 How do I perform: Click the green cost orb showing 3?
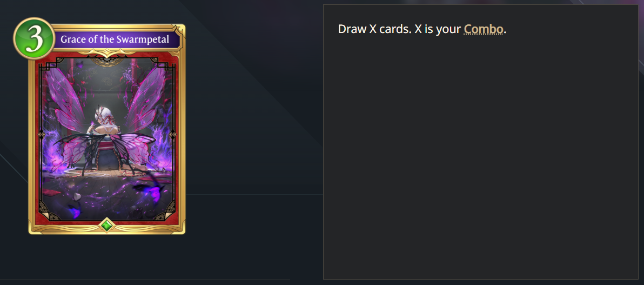34,38
